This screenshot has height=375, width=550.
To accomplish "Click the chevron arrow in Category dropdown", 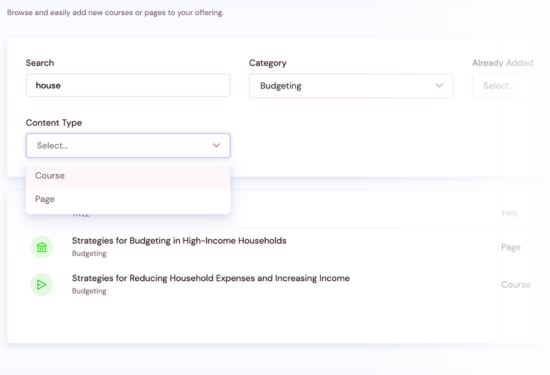I will pyautogui.click(x=439, y=86).
